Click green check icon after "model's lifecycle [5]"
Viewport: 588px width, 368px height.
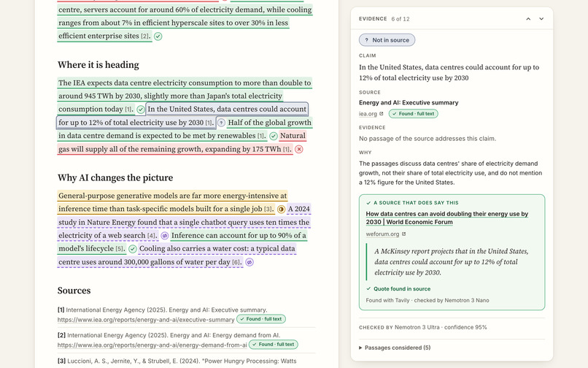pos(132,248)
